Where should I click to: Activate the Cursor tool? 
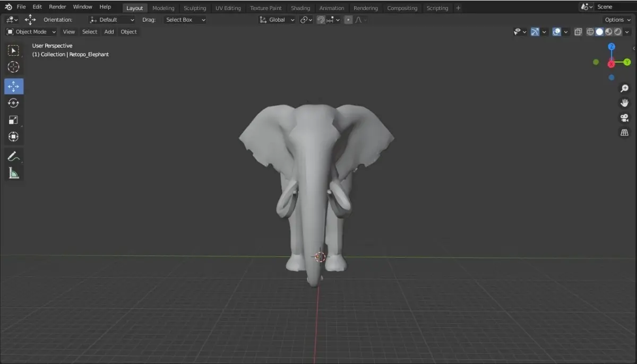click(x=14, y=67)
